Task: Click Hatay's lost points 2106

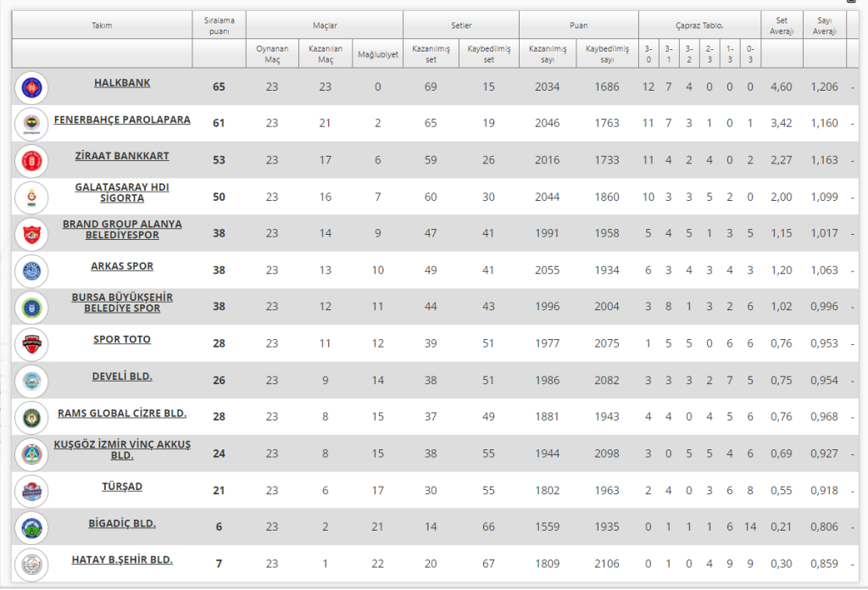Action: point(607,564)
